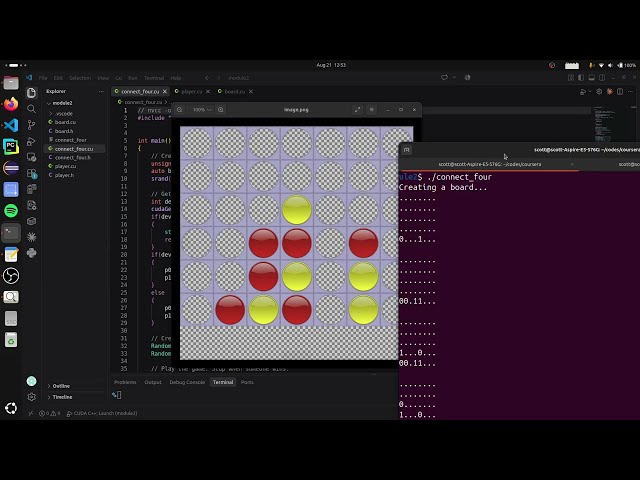Switch to board.cu editor tab

(235, 91)
